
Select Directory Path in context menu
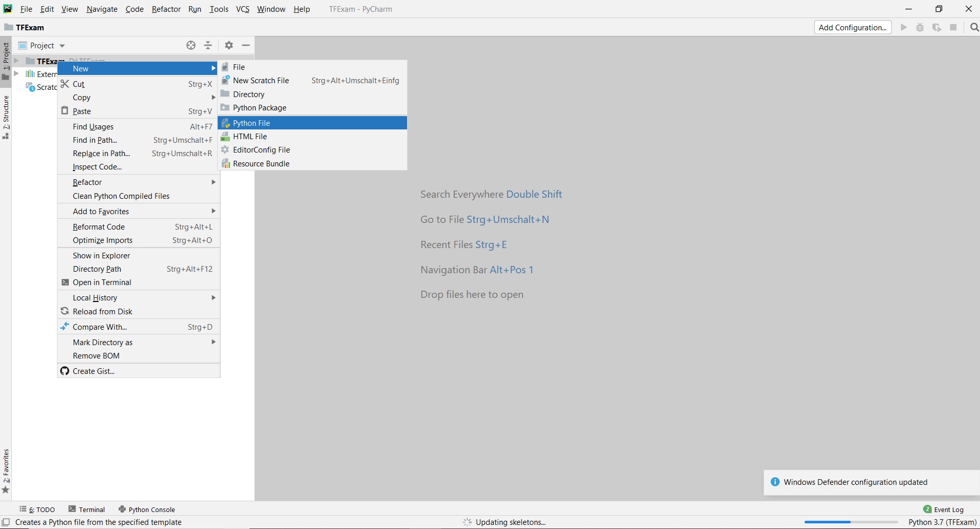tap(139, 269)
